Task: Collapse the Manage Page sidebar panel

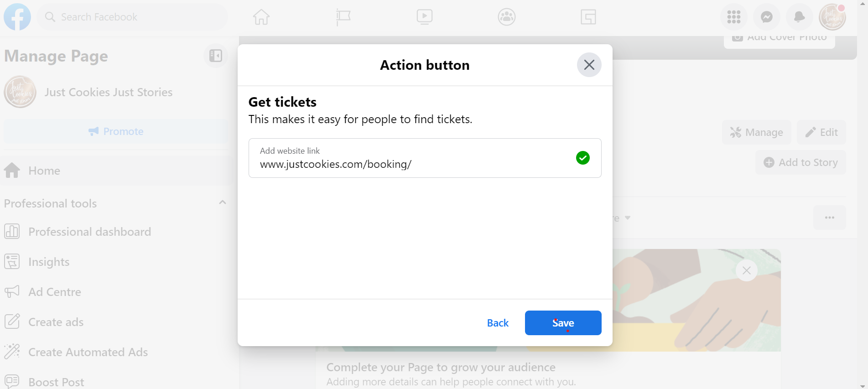Action: pos(216,56)
